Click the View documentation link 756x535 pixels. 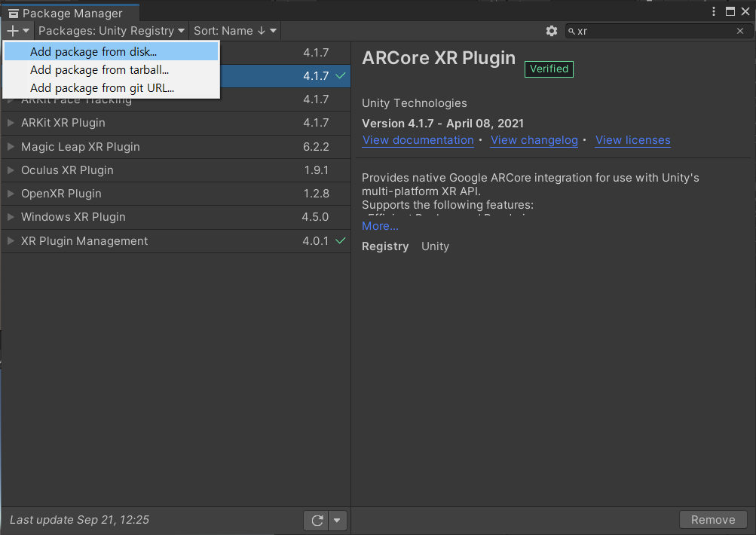pyautogui.click(x=418, y=140)
